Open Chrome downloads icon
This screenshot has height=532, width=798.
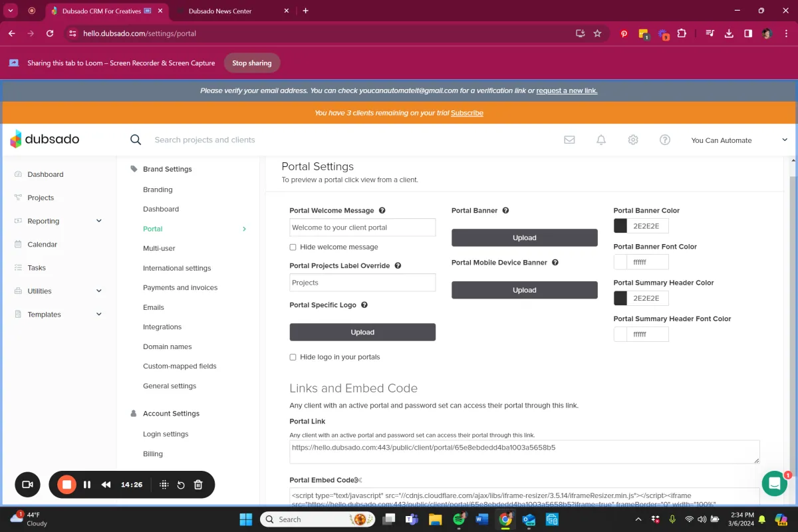coord(729,33)
